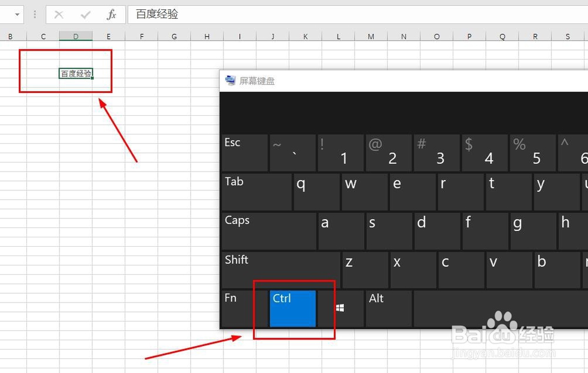Tap the 1 key on screen keyboard
The height and width of the screenshot is (373, 588).
[x=340, y=153]
